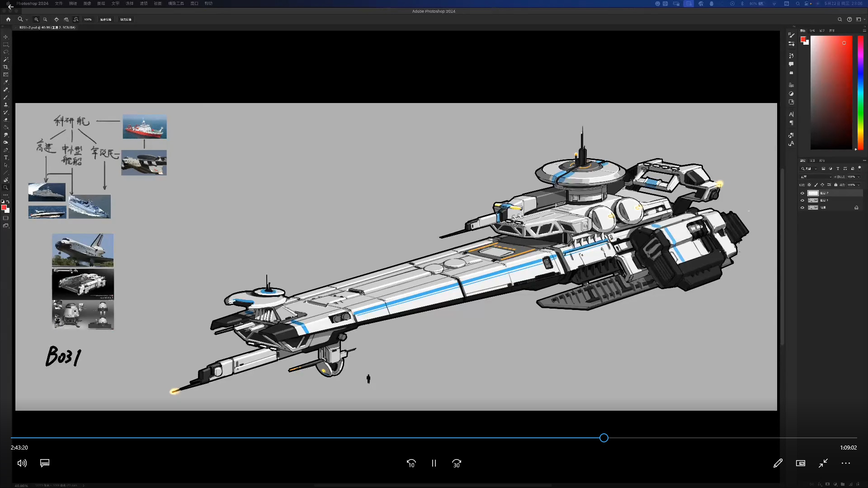Filter layers by type layers icon

[838, 169]
